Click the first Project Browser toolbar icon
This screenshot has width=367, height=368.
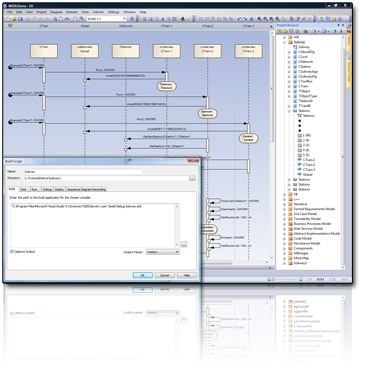[279, 31]
